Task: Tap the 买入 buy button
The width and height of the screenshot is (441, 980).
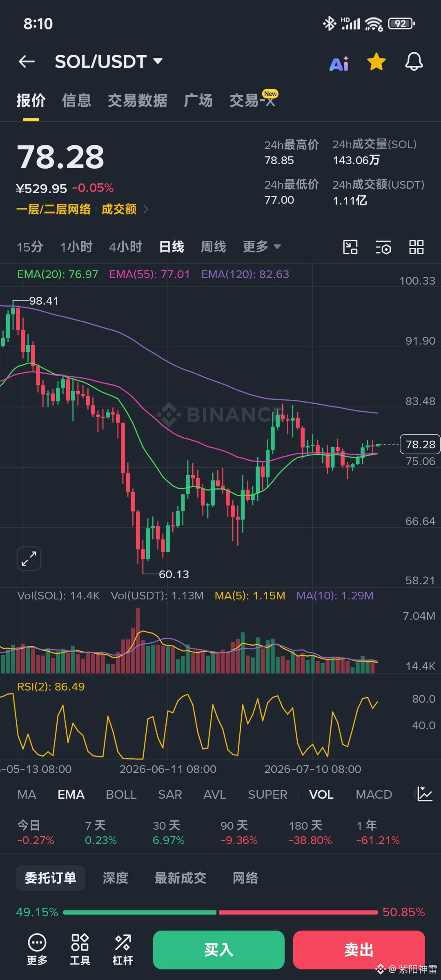Action: pos(219,950)
